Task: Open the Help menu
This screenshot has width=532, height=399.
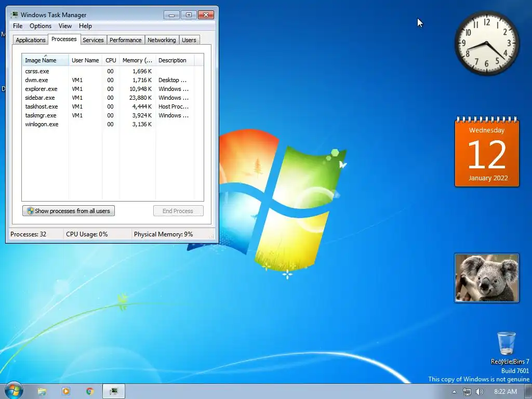Action: click(x=85, y=26)
